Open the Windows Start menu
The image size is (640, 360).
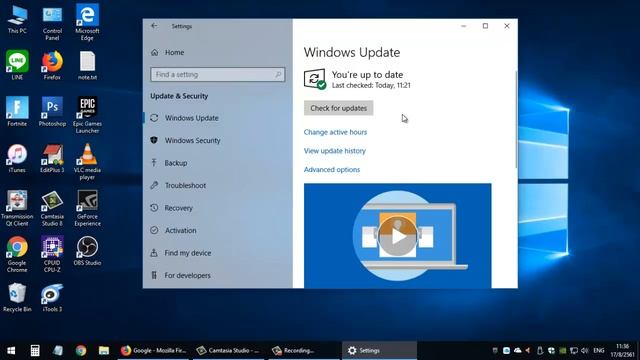click(11, 351)
